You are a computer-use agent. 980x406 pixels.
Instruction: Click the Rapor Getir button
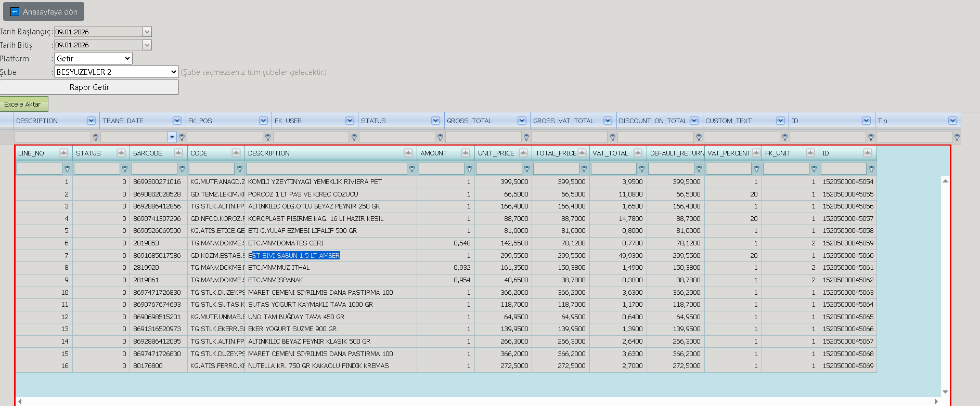click(x=89, y=87)
